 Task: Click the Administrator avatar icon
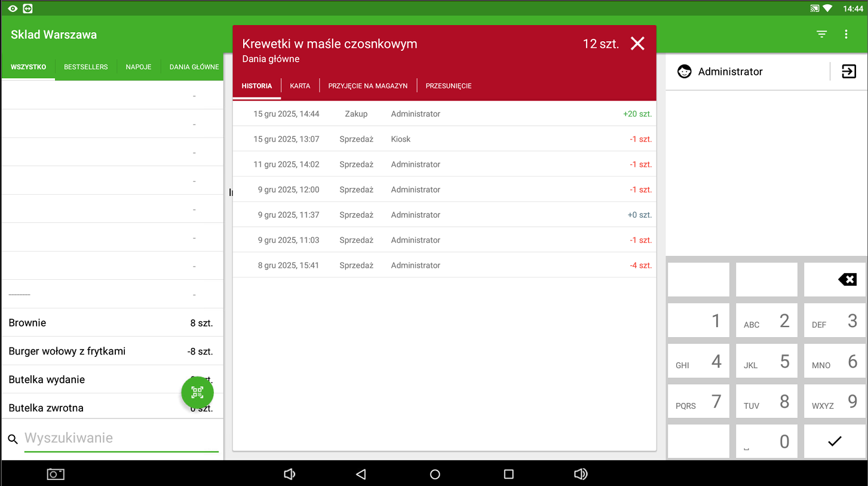684,72
